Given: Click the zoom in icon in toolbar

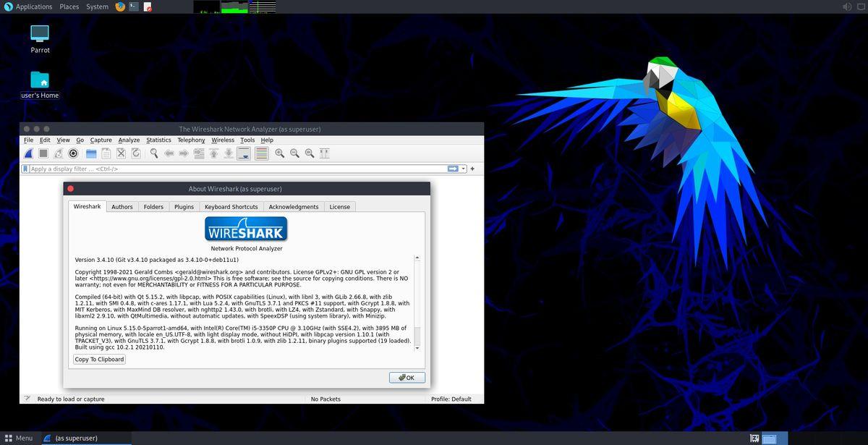Looking at the screenshot, I should point(279,153).
